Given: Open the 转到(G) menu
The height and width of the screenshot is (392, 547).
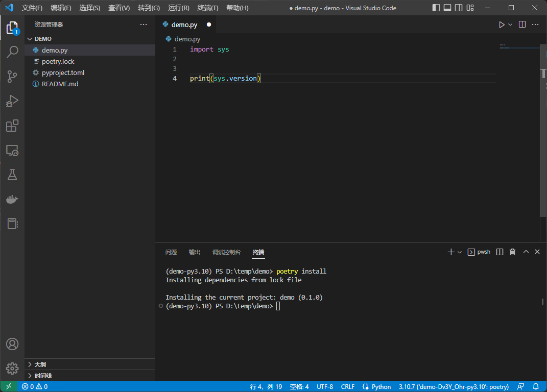Looking at the screenshot, I should [149, 8].
